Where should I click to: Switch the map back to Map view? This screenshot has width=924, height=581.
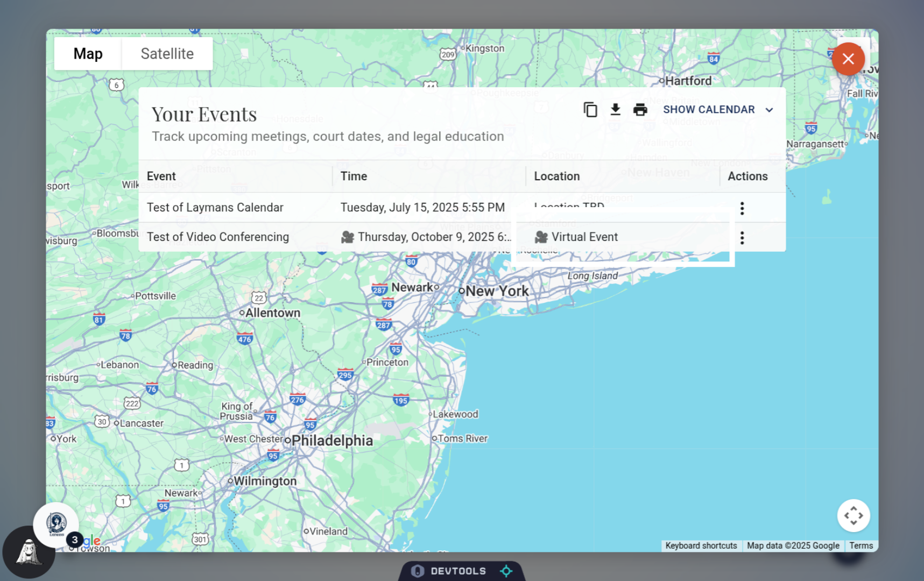click(x=88, y=53)
